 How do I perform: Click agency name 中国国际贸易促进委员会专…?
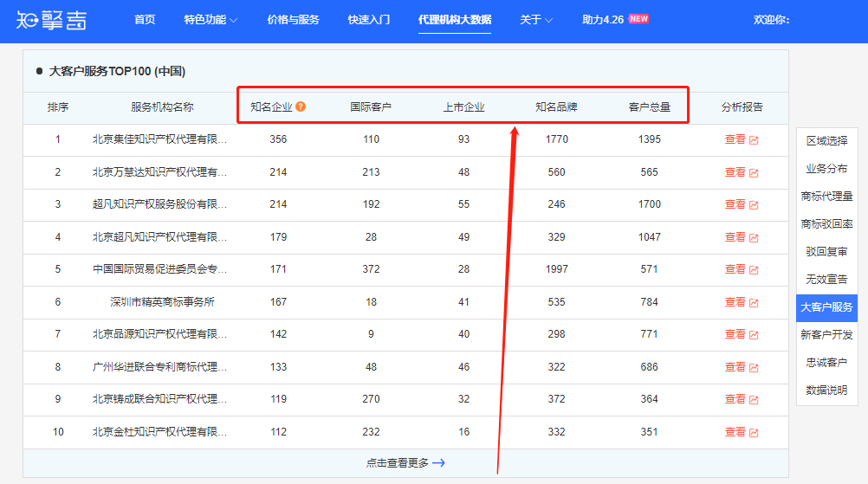tap(160, 268)
